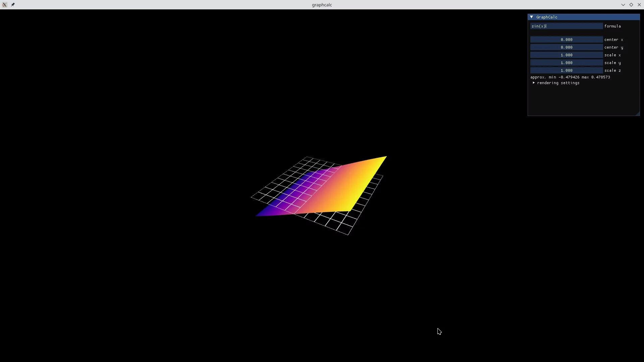The image size is (644, 362).
Task: Click the panel resize grip corner
Action: click(637, 114)
